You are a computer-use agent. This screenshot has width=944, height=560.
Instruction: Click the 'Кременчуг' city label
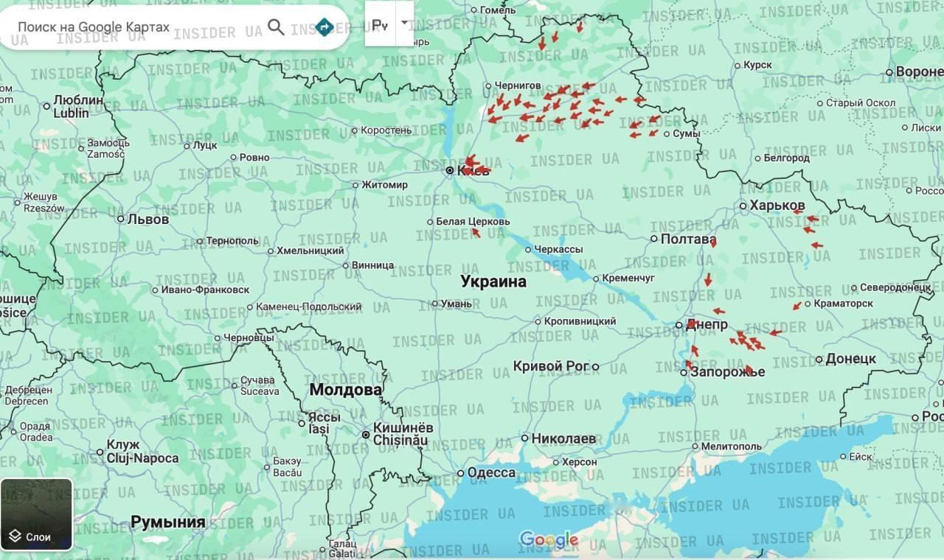628,278
